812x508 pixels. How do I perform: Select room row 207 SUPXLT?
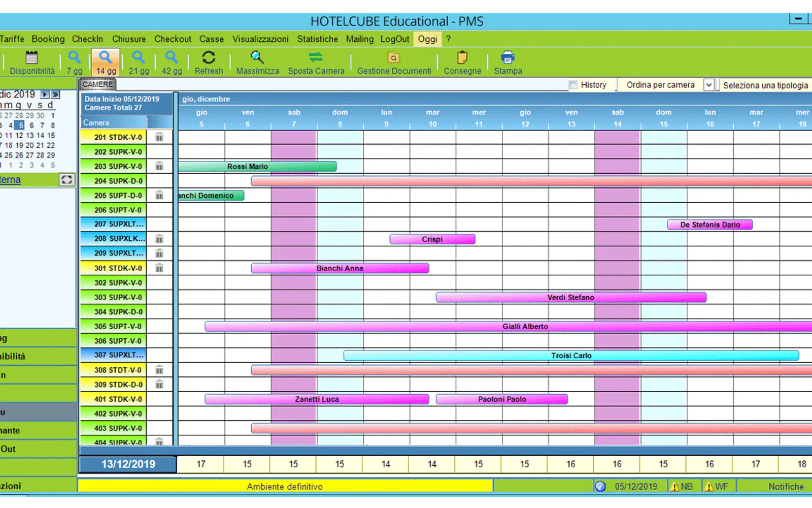coord(114,224)
